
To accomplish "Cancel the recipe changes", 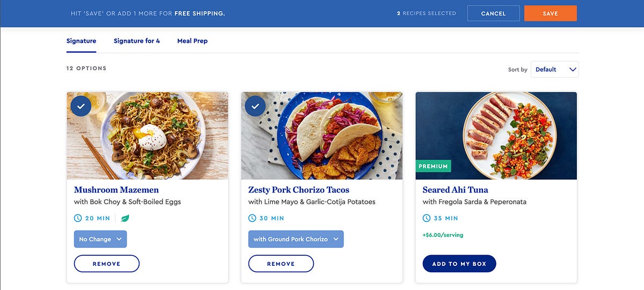I will [x=493, y=13].
